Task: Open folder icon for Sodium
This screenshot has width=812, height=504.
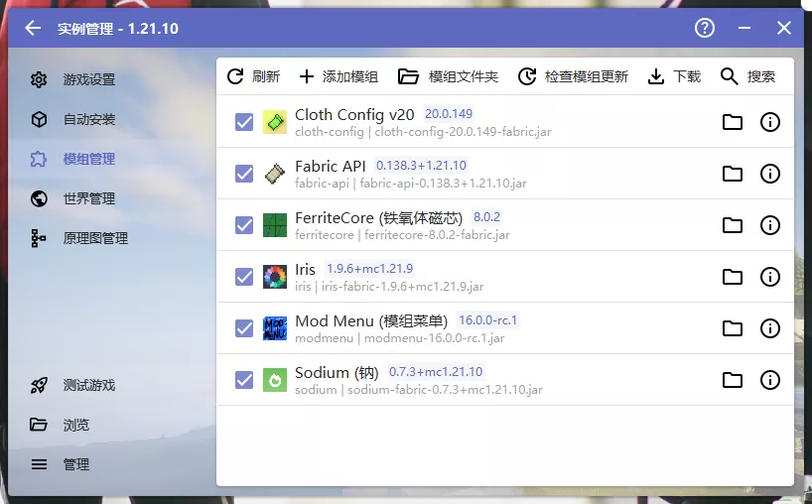Action: 733,380
